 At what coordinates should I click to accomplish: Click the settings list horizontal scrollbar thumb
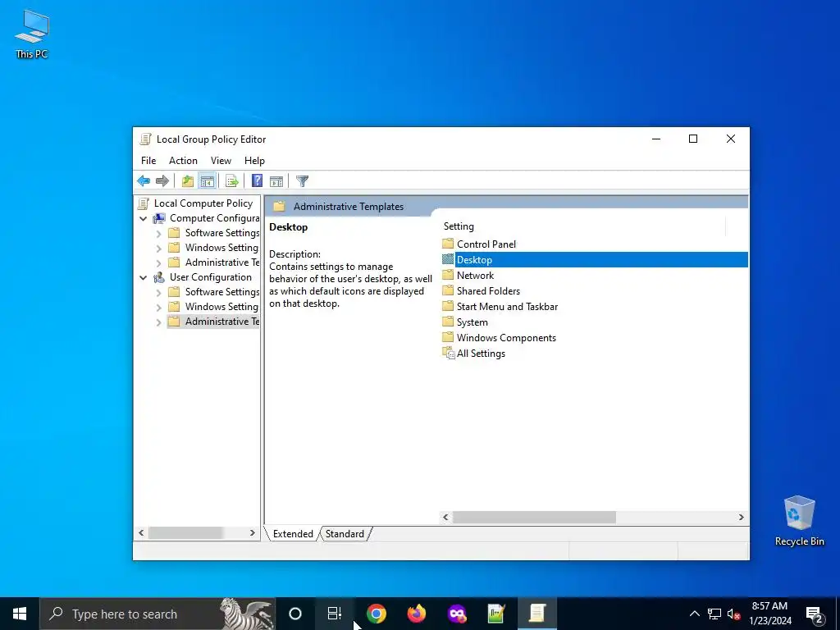[x=534, y=517]
